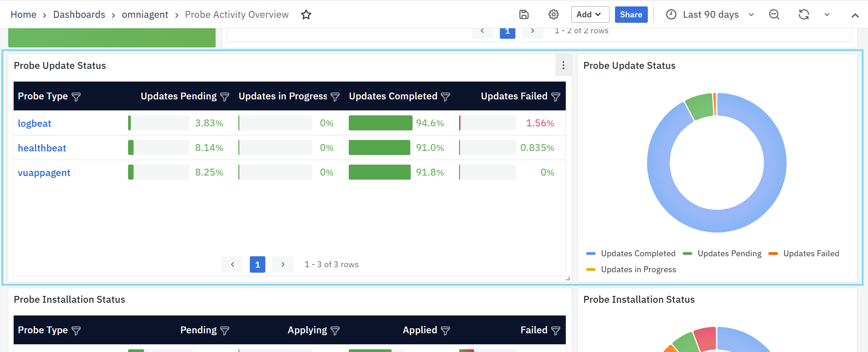868x352 pixels.
Task: Open dashboard settings gear
Action: tap(553, 15)
